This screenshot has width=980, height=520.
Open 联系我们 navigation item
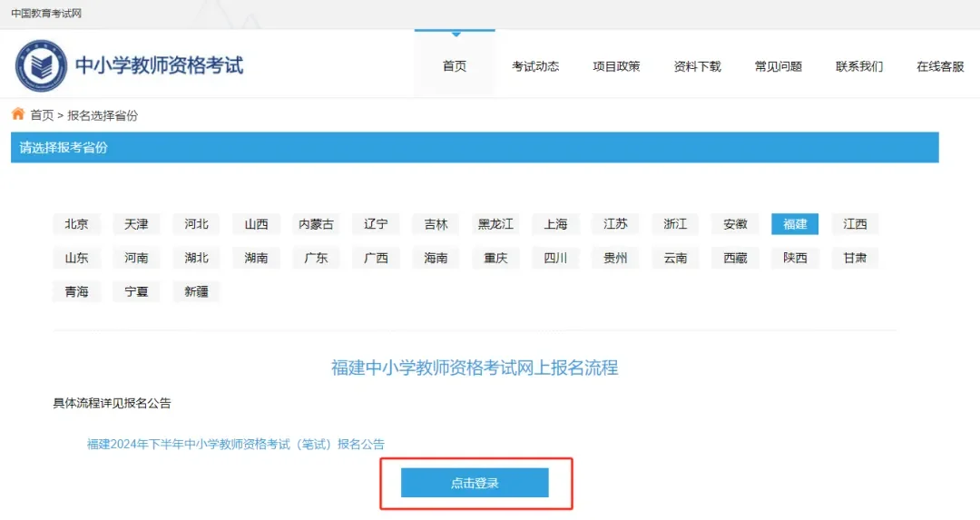859,66
